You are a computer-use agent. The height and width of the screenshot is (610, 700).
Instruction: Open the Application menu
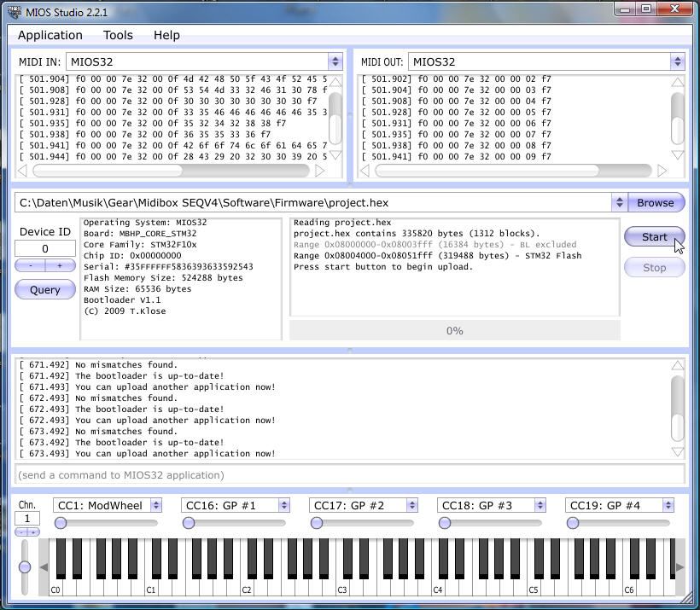coord(50,35)
